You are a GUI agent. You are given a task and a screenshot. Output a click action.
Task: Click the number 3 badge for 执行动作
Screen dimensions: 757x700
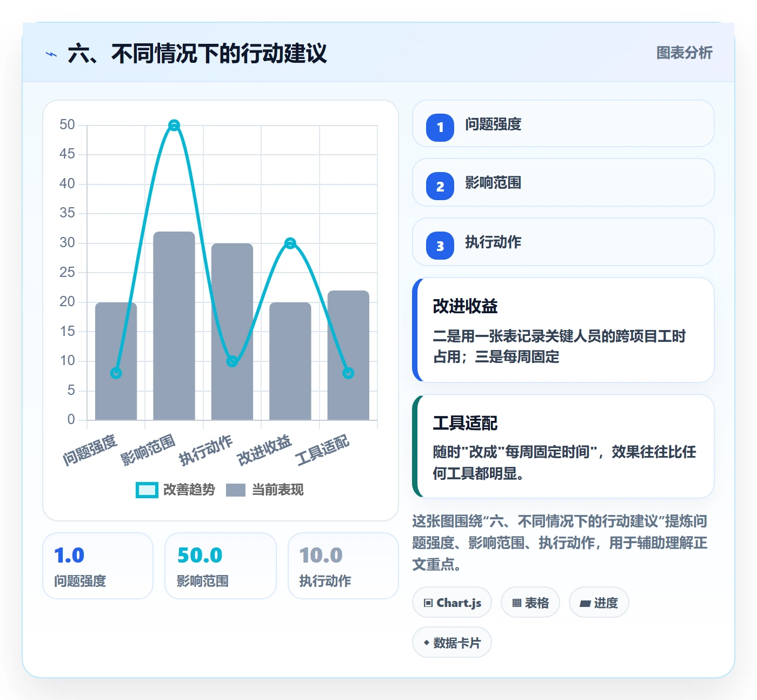pyautogui.click(x=440, y=246)
